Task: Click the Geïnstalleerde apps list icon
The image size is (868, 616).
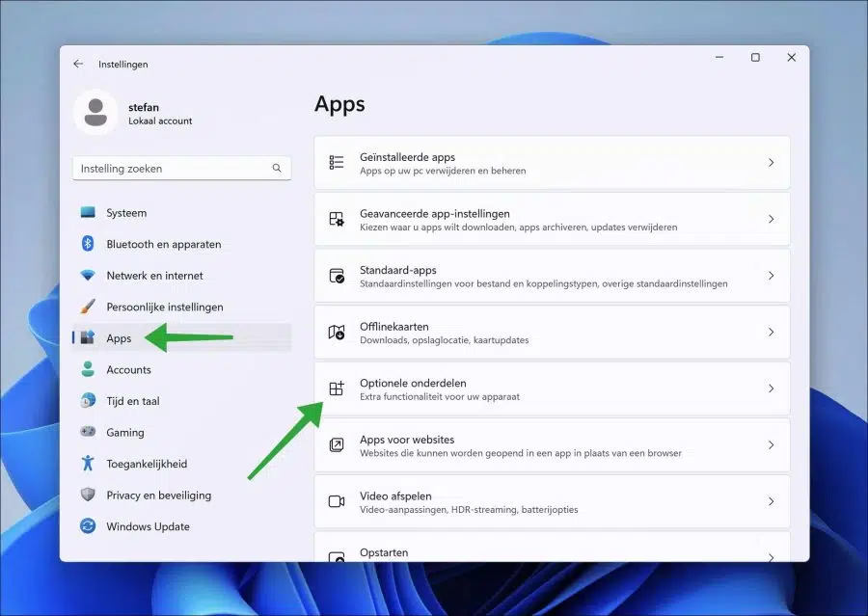Action: tap(337, 162)
